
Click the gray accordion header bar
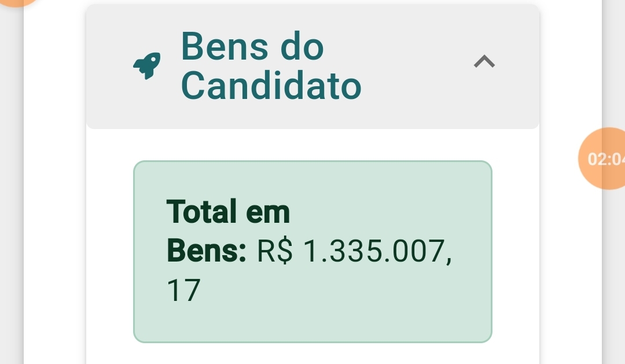(x=405, y=104)
